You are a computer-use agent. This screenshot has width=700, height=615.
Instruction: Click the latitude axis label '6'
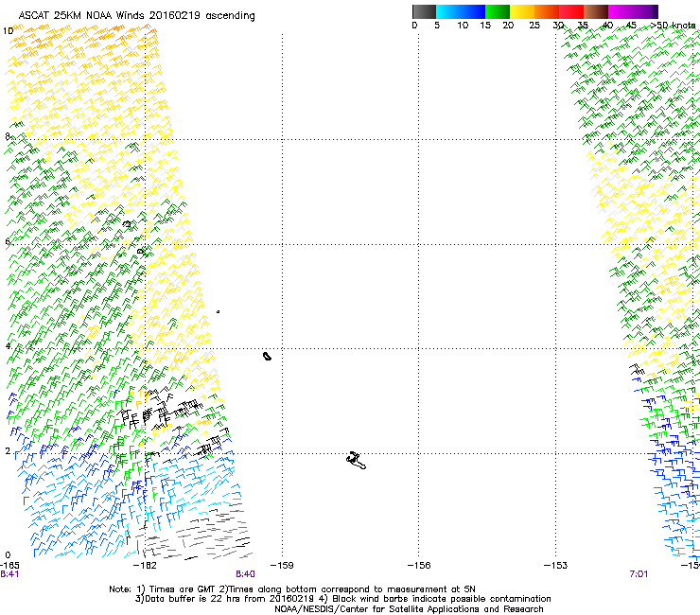click(x=8, y=241)
